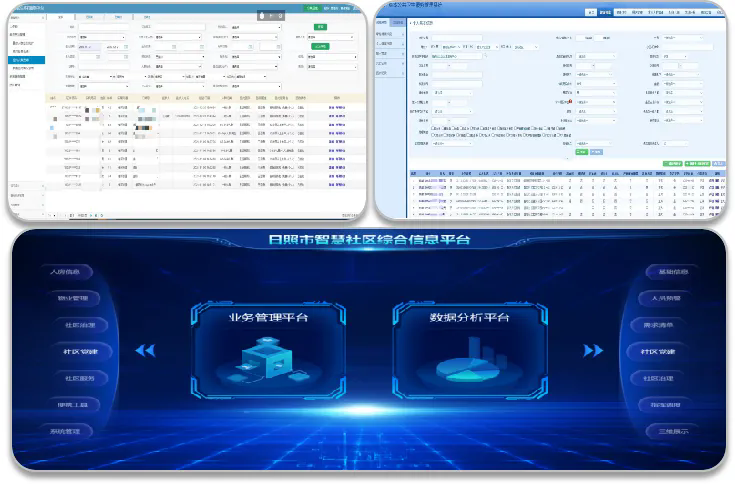Click the green query button under the right form

[x=582, y=151]
